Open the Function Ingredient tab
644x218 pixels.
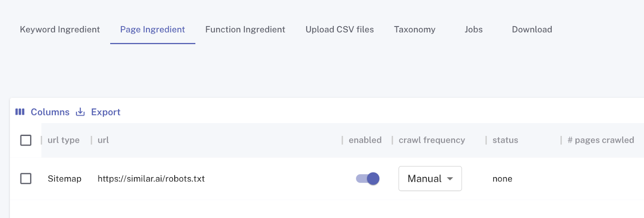click(x=245, y=29)
